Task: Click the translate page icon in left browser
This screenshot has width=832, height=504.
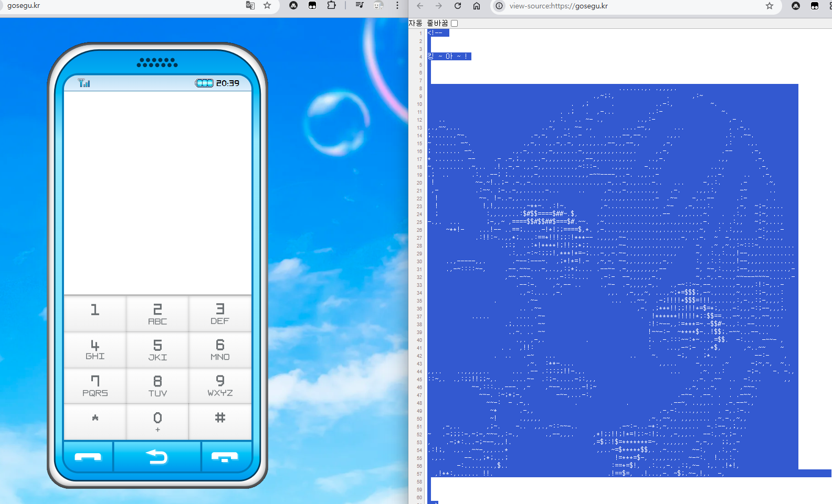Action: tap(250, 5)
